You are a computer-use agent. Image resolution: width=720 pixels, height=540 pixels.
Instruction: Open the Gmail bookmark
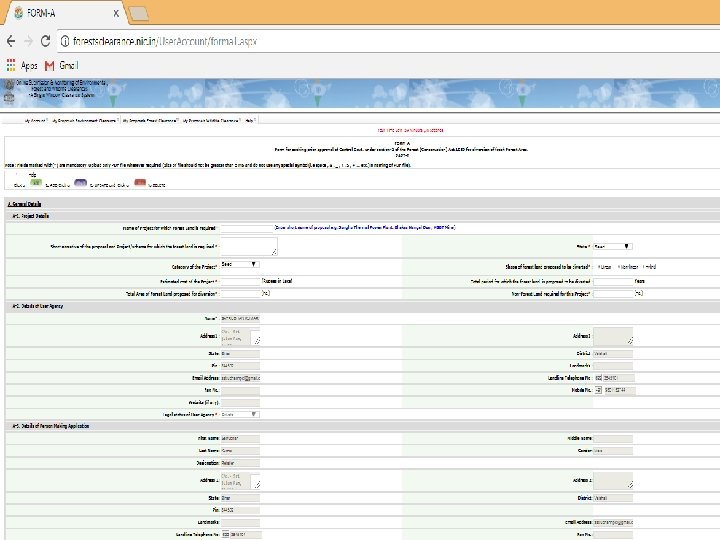pos(62,66)
